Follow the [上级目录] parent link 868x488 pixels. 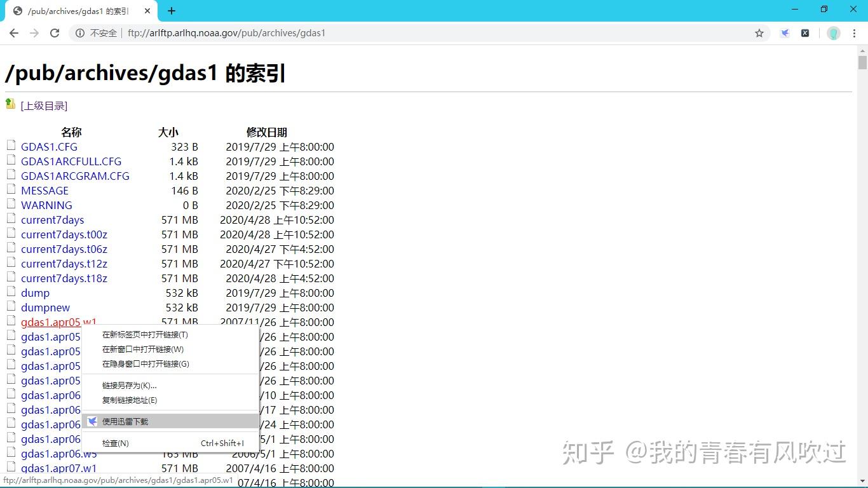pos(44,105)
